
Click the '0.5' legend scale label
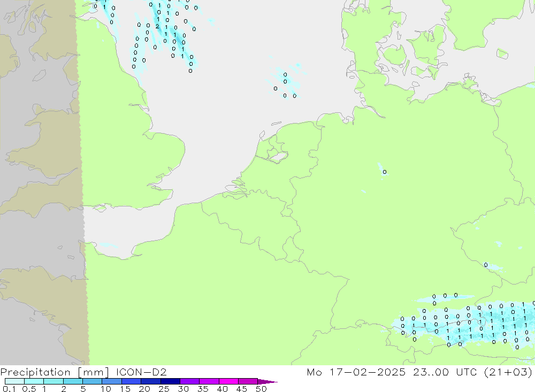29,389
